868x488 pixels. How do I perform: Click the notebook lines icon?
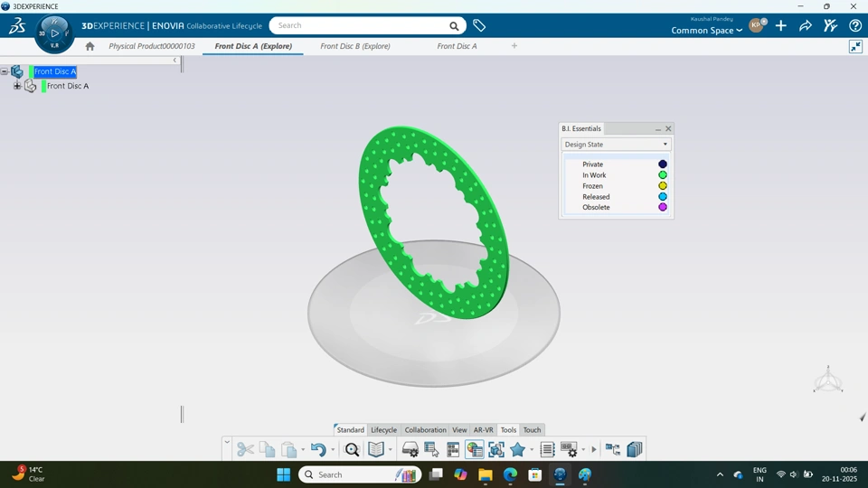coord(547,449)
